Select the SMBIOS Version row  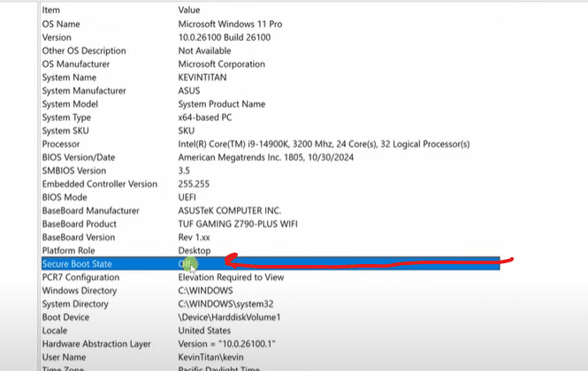[75, 170]
